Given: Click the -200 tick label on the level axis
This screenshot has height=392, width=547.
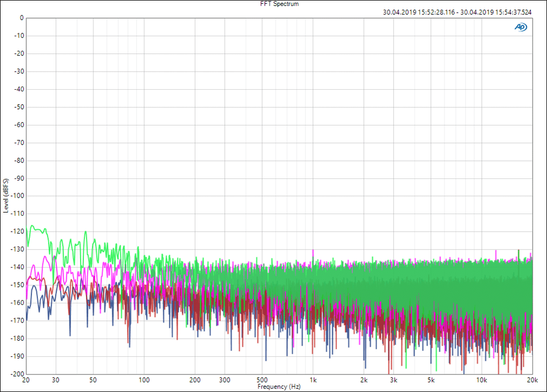Looking at the screenshot, I should pos(18,374).
